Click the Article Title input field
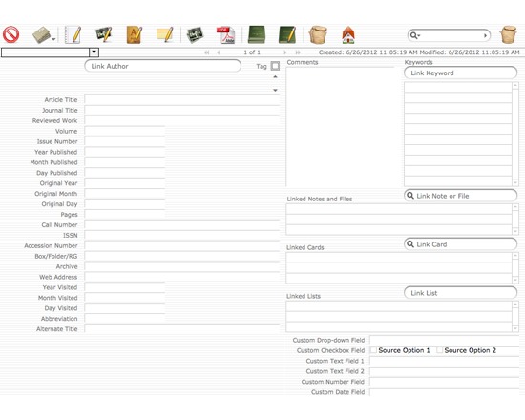Screen dimensions: 525x420 click(x=182, y=100)
